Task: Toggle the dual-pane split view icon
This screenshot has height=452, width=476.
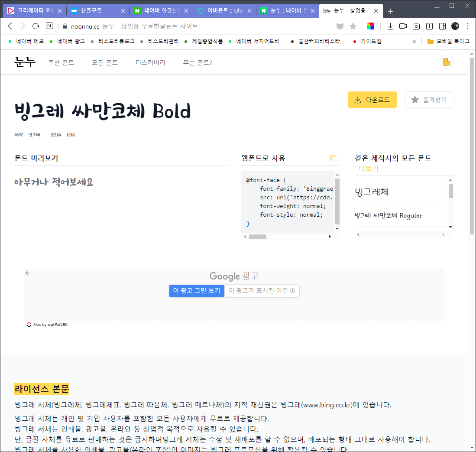Action: pyautogui.click(x=442, y=26)
